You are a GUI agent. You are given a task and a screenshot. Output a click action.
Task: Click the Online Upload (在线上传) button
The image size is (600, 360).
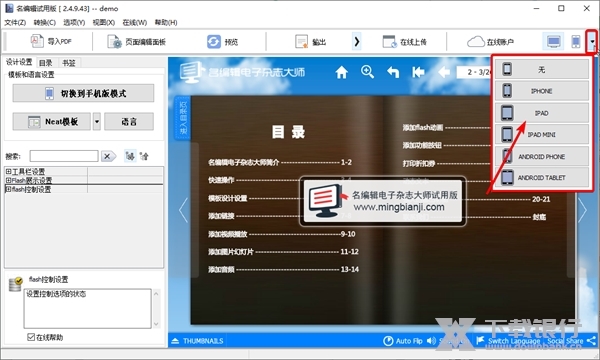pyautogui.click(x=405, y=42)
